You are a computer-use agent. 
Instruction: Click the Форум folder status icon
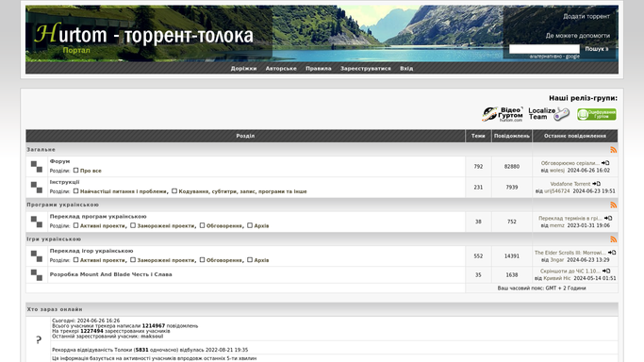click(x=37, y=166)
